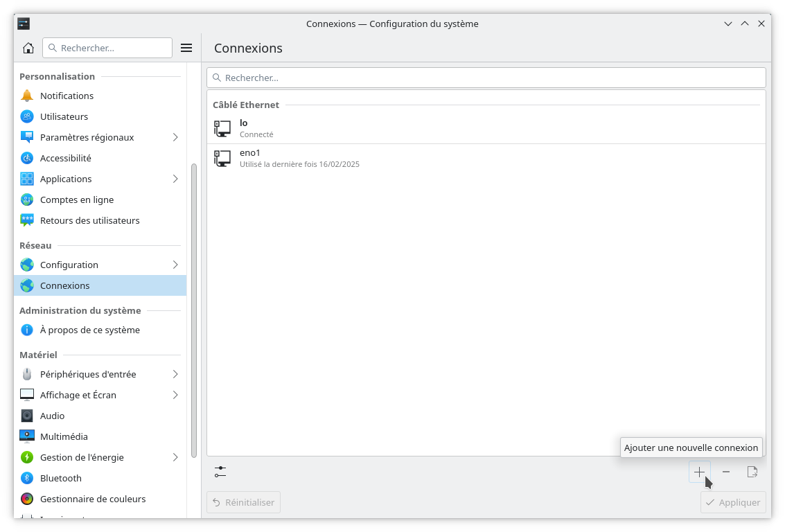The image size is (785, 532).
Task: Select the lo Ethernet connection
Action: click(x=485, y=128)
